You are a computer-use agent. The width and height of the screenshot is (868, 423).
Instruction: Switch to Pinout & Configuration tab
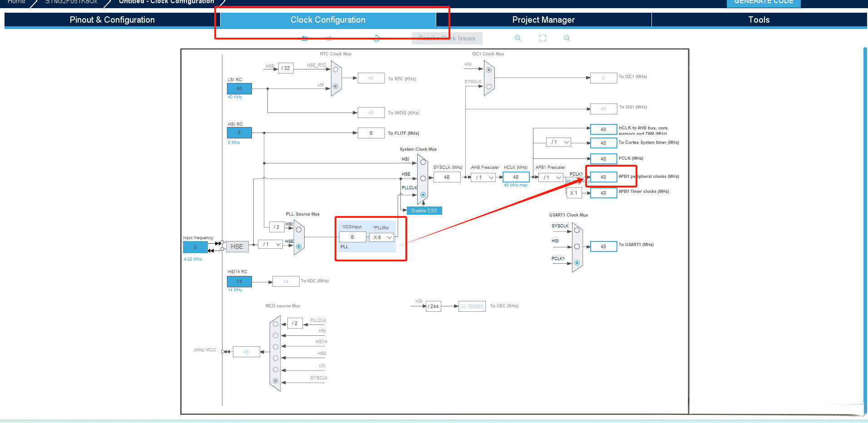(x=112, y=20)
